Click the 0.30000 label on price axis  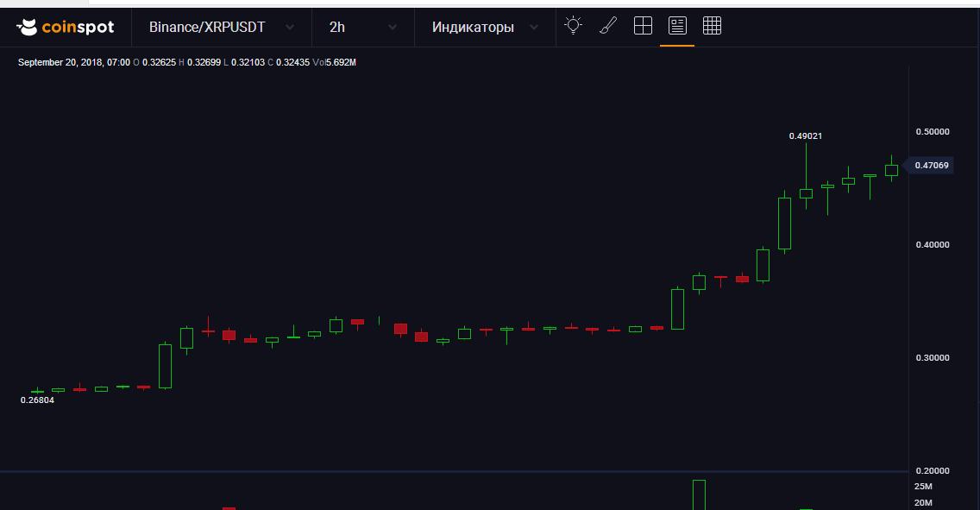(x=932, y=357)
